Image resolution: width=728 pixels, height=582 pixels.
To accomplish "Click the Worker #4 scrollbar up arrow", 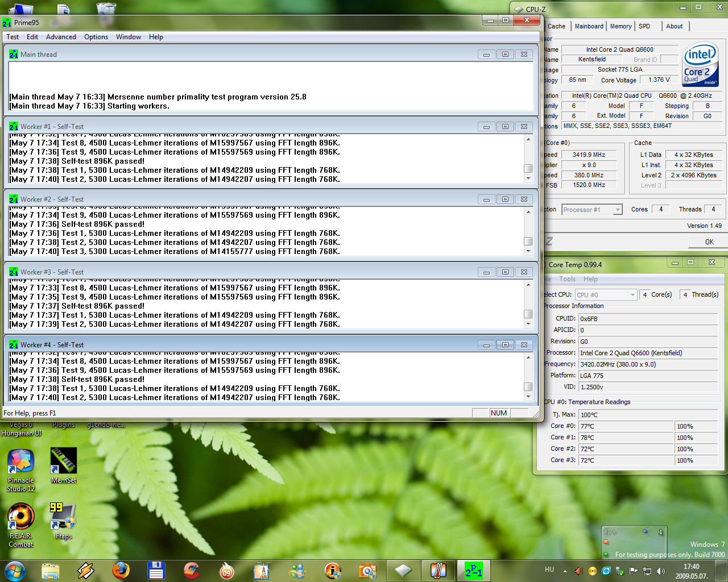I will 528,357.
